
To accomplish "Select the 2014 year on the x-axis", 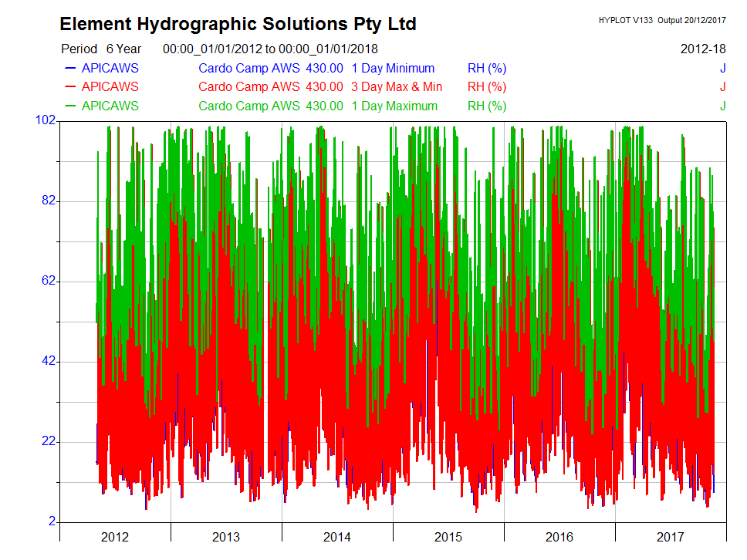I will 337,537.
